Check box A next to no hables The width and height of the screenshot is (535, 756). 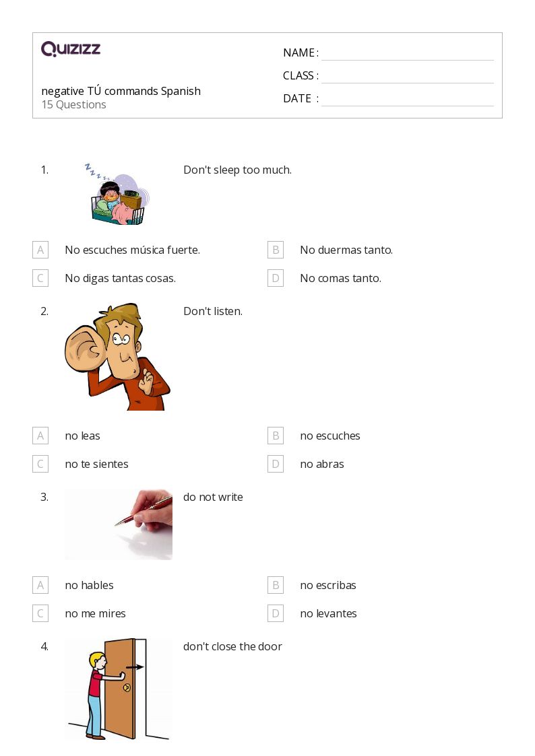[40, 585]
